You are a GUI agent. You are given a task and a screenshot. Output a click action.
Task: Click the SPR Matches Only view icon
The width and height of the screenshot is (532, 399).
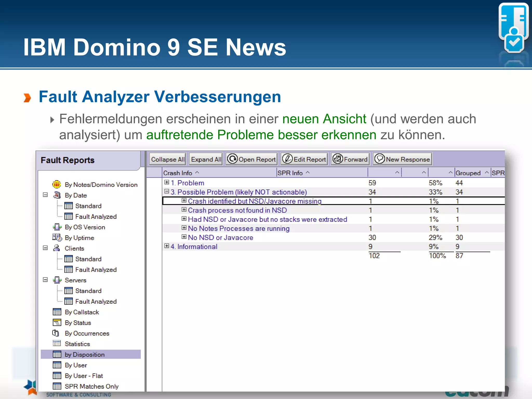coord(57,386)
